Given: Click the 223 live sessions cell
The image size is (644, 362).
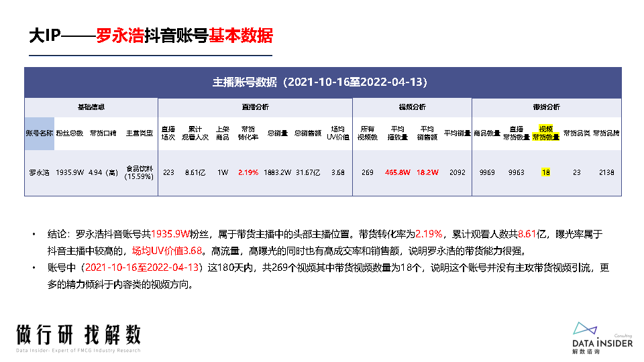Looking at the screenshot, I should tap(168, 173).
